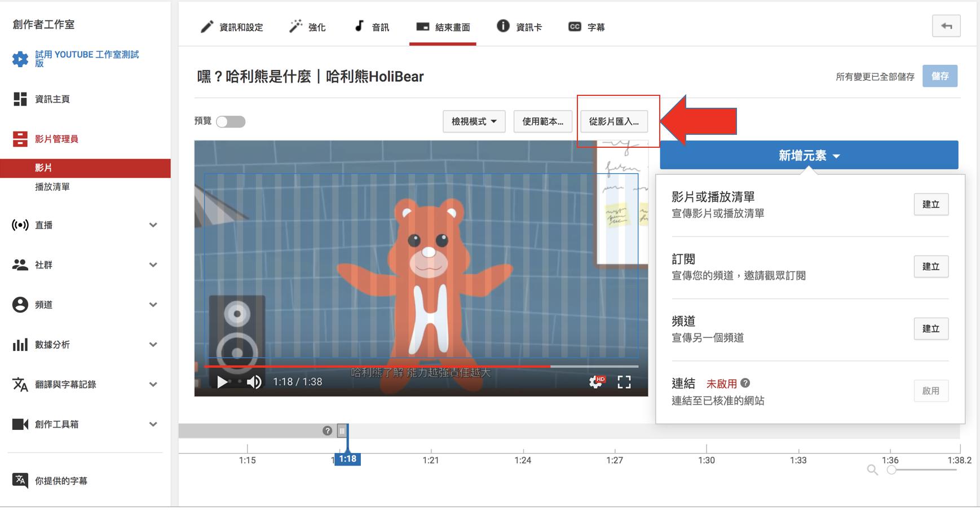Click the timeline zoom magnifier icon
980x510 pixels.
point(872,470)
